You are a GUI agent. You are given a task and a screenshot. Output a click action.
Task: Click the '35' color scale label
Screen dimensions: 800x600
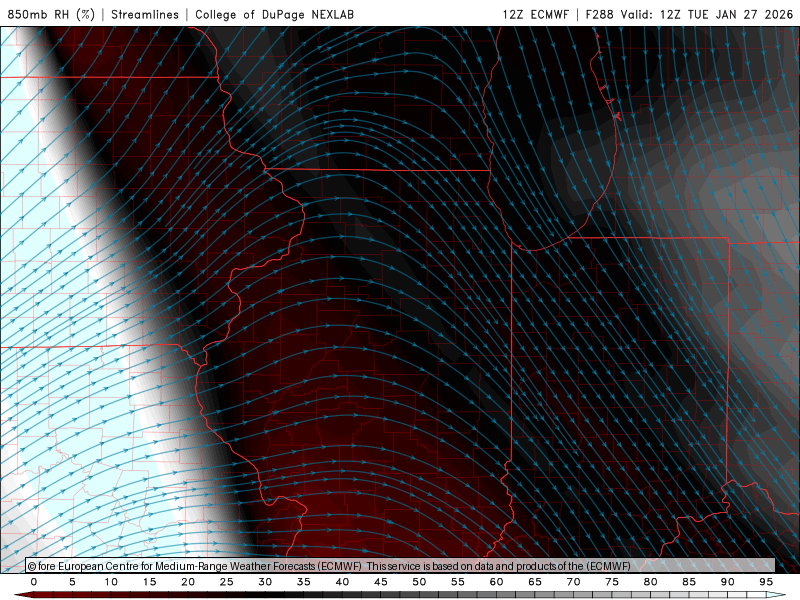[x=304, y=582]
